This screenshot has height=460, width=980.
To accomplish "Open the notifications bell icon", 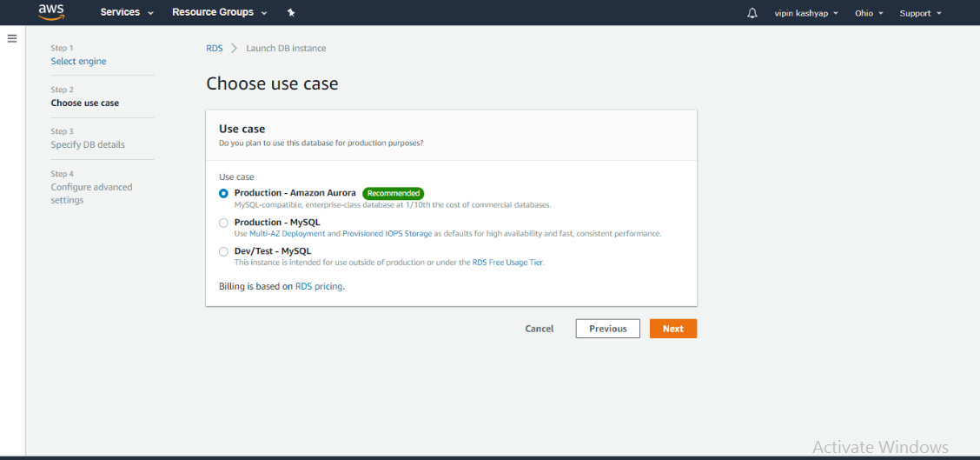I will (752, 13).
